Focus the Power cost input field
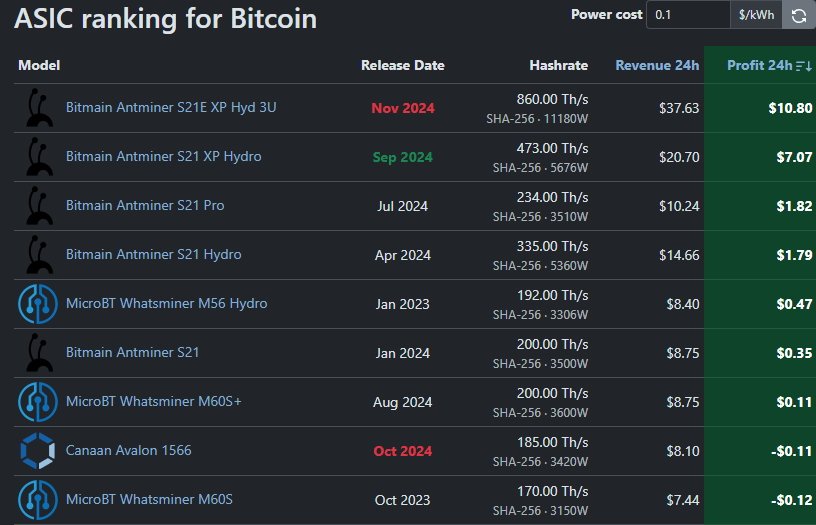 point(688,15)
